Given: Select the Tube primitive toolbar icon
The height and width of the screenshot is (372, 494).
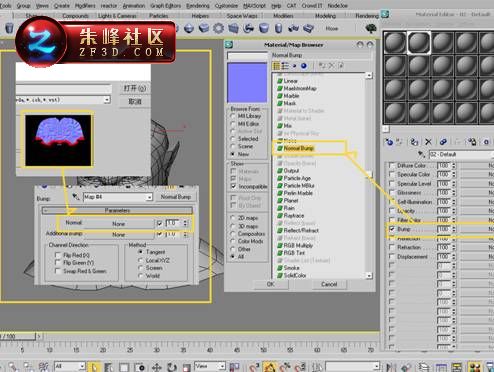Looking at the screenshot, I should click(279, 28).
